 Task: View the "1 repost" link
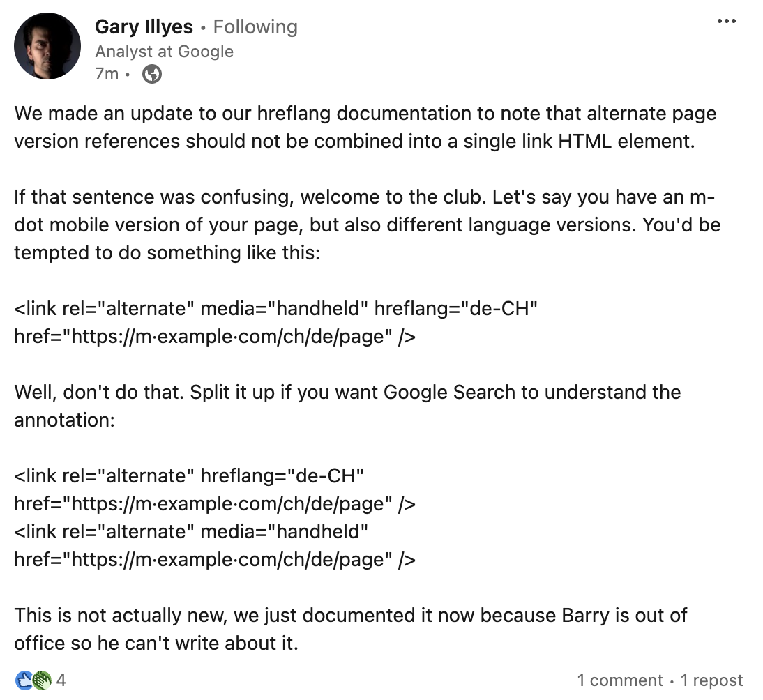click(x=712, y=680)
